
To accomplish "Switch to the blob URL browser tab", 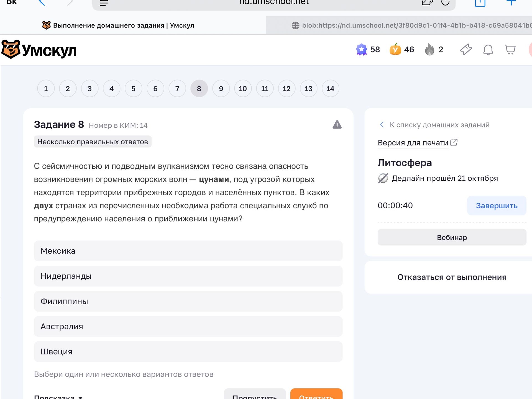I will click(x=399, y=25).
